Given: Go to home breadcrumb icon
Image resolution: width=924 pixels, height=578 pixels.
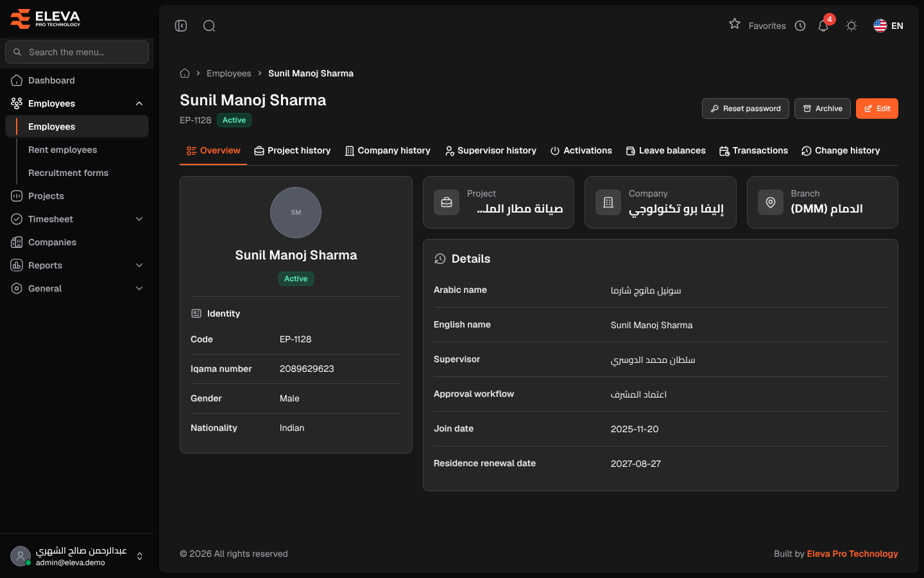Looking at the screenshot, I should [185, 73].
